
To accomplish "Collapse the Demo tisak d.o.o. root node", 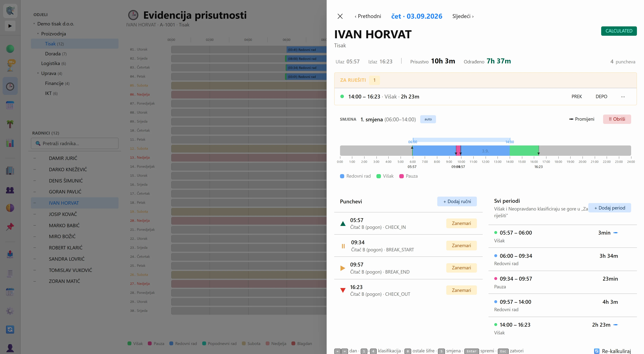I will pyautogui.click(x=34, y=24).
